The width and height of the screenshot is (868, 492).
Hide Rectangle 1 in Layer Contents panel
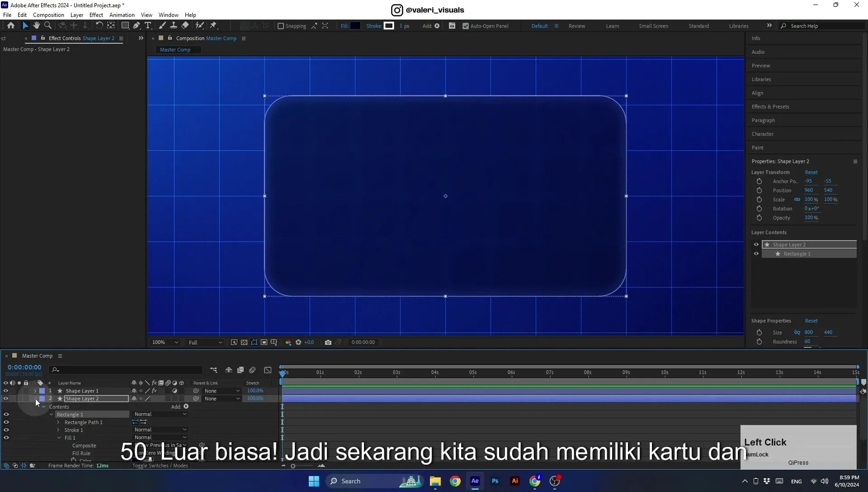tap(756, 254)
